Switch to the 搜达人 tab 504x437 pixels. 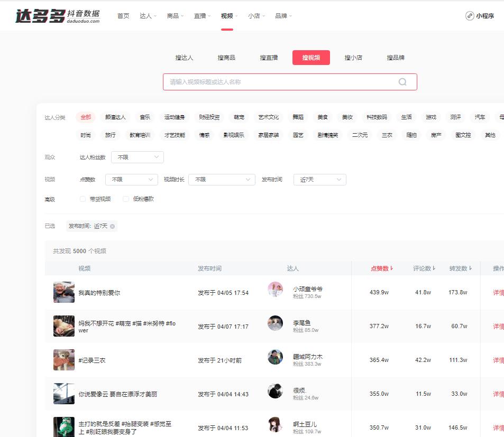[184, 58]
